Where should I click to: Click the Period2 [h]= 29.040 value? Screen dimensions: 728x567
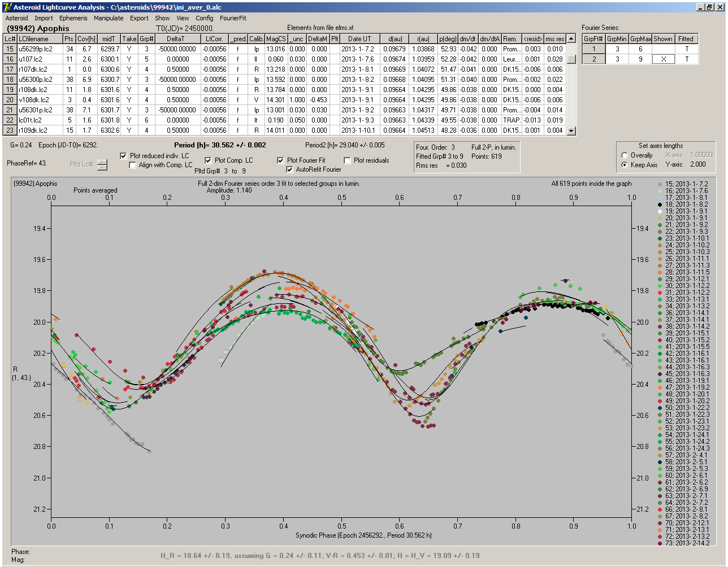click(x=345, y=145)
